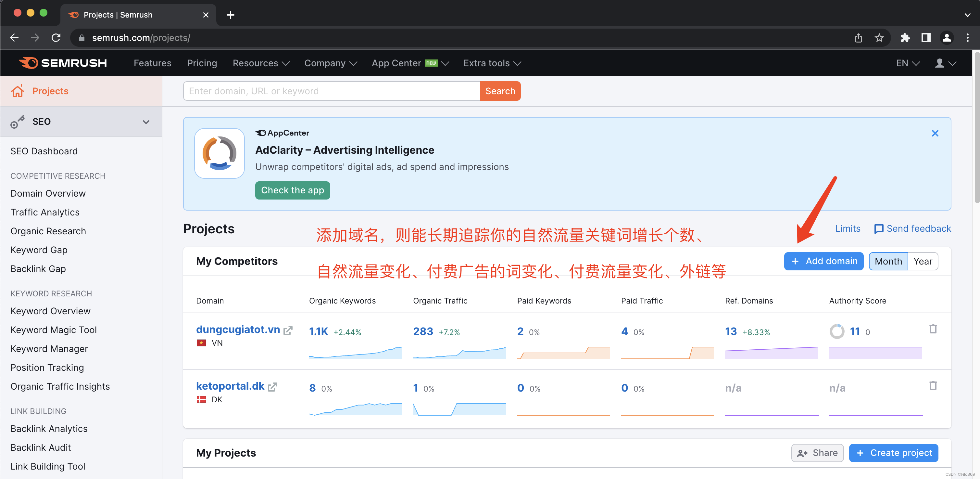980x479 pixels.
Task: Click the Check the app button
Action: tap(292, 190)
